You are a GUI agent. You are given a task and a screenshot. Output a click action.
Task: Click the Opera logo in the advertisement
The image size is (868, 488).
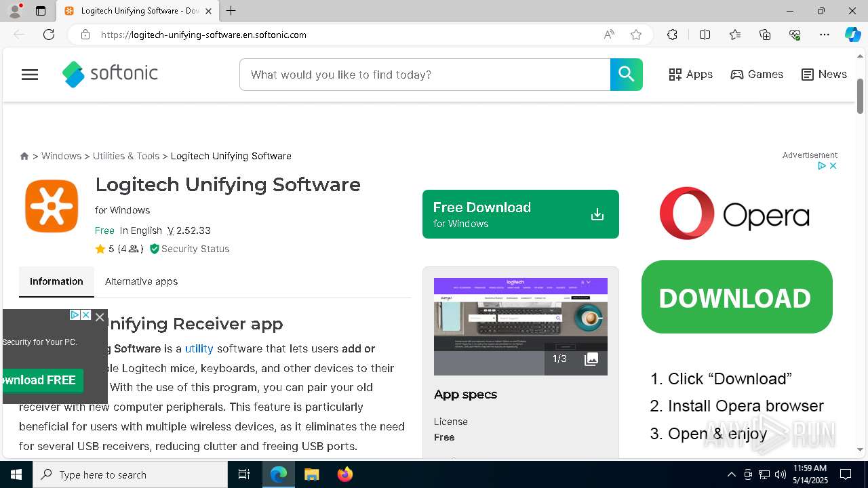(734, 213)
